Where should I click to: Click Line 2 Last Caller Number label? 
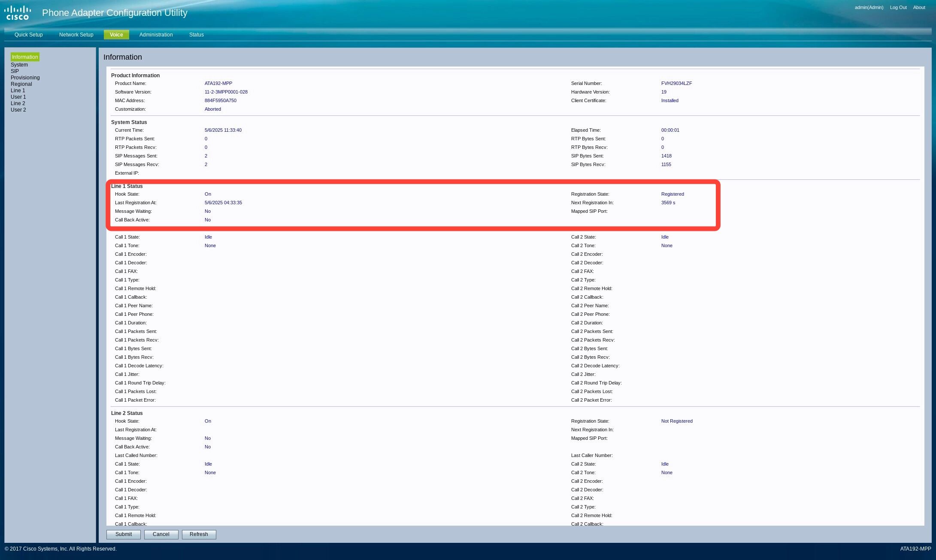coord(592,455)
